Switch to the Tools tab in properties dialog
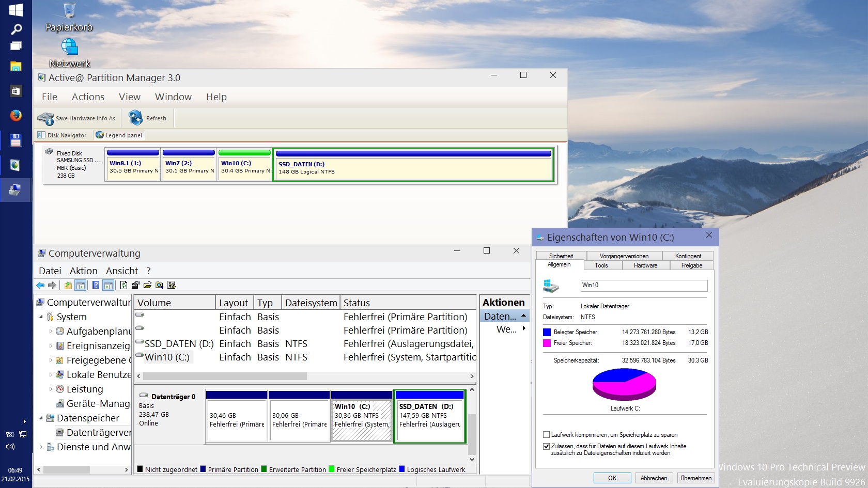The width and height of the screenshot is (868, 488). click(601, 265)
